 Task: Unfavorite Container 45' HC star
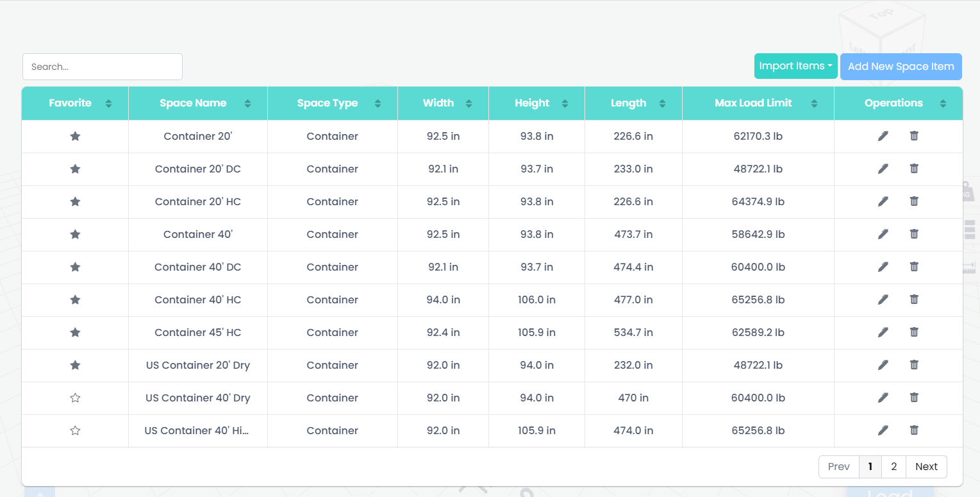coord(75,332)
